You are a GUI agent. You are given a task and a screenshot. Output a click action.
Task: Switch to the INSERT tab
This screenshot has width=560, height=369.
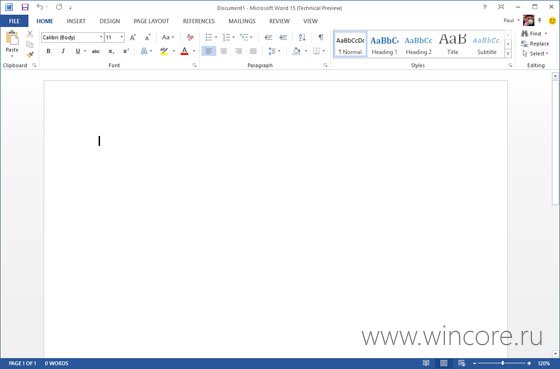[x=76, y=21]
